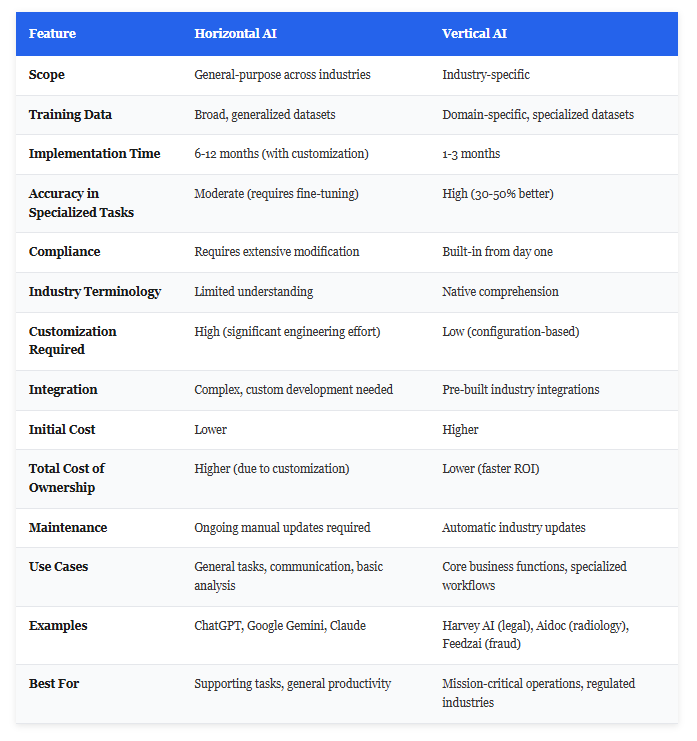Select "Pre-built industry integrations" cell

point(521,390)
